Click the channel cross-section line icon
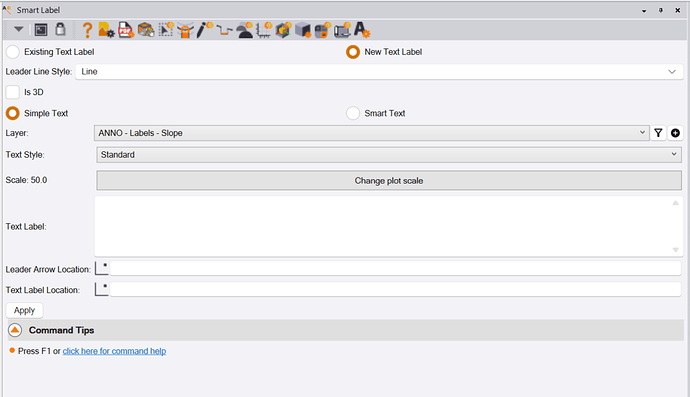The width and height of the screenshot is (690, 397). tap(224, 30)
